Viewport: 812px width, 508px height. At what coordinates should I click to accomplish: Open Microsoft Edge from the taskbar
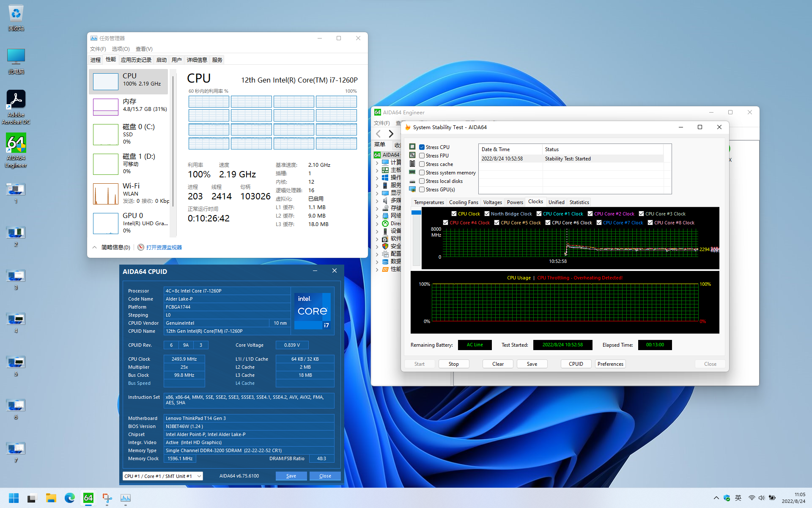70,498
